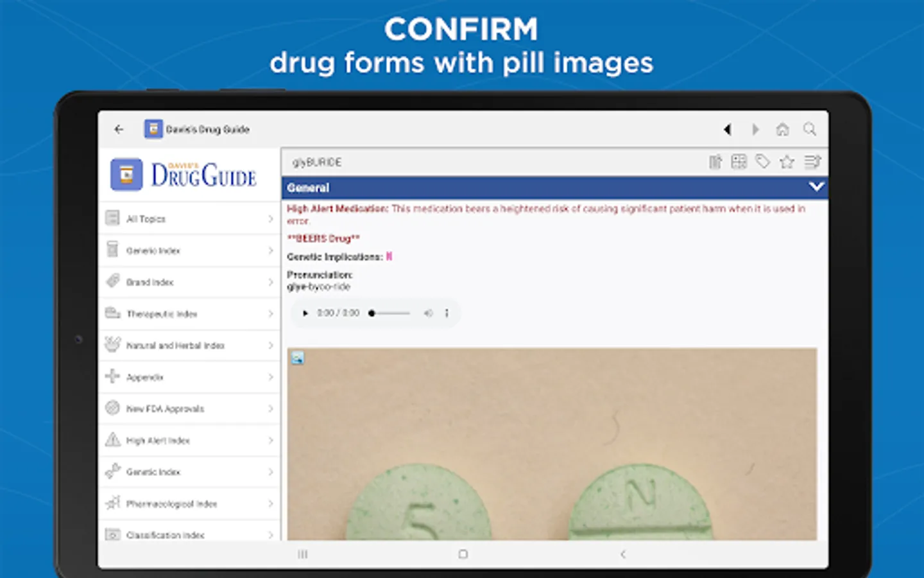This screenshot has height=578, width=924.
Task: Click the Generic Index bottle icon
Action: tap(112, 249)
